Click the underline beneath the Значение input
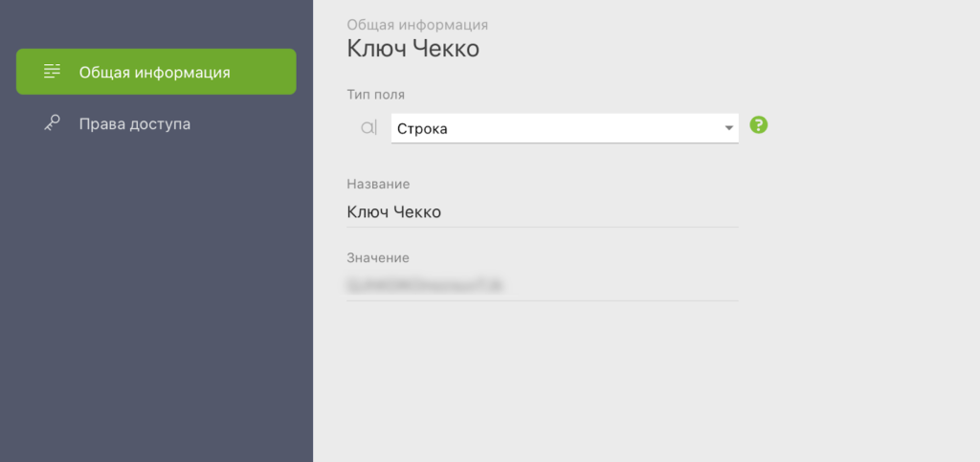Image resolution: width=980 pixels, height=462 pixels. pos(542,300)
